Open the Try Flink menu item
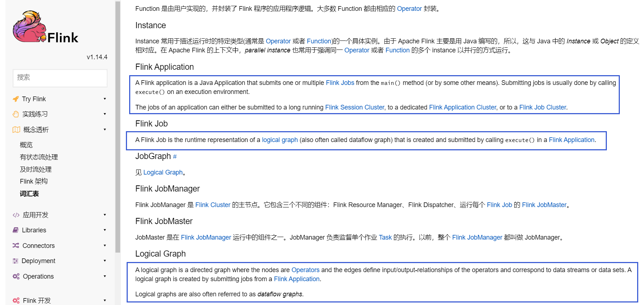 [x=34, y=99]
